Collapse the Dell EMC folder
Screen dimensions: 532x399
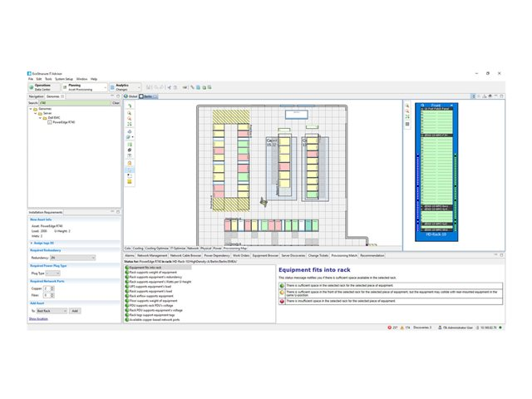click(x=41, y=118)
